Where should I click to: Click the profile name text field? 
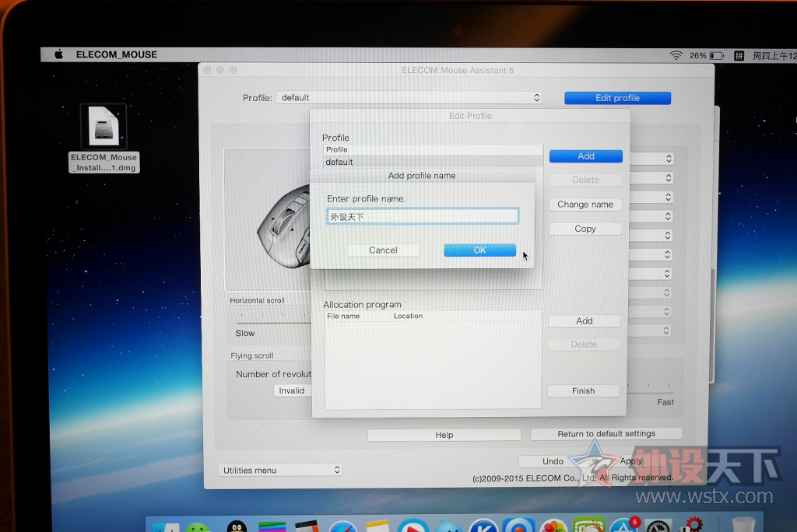pos(423,216)
